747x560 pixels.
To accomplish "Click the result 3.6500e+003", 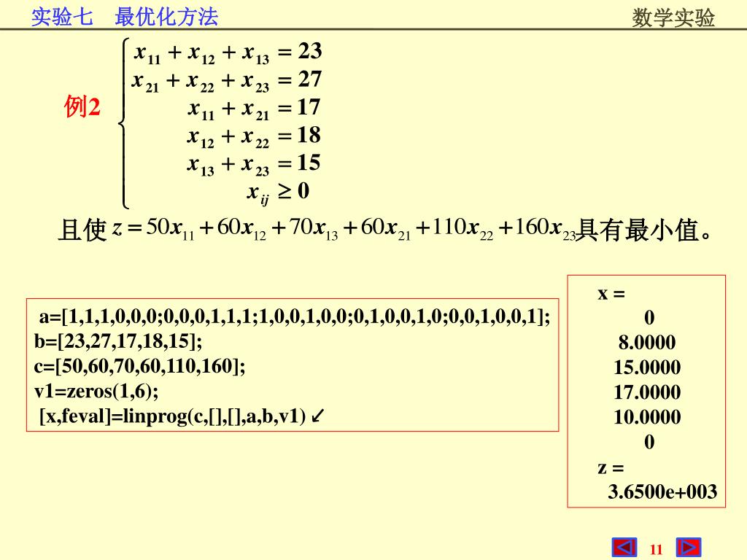I will (x=662, y=492).
